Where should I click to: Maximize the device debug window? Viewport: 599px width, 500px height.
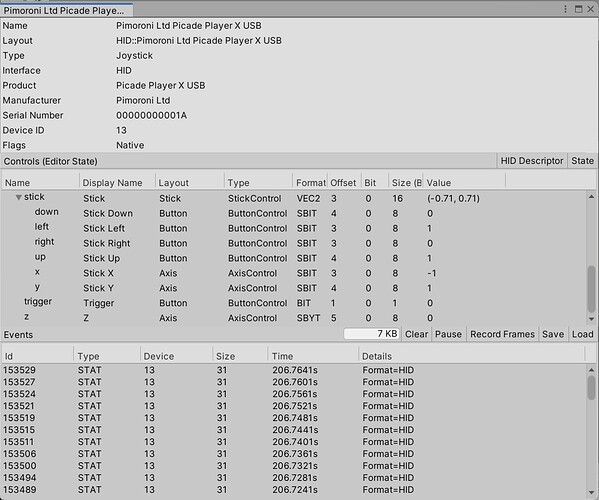(x=579, y=9)
